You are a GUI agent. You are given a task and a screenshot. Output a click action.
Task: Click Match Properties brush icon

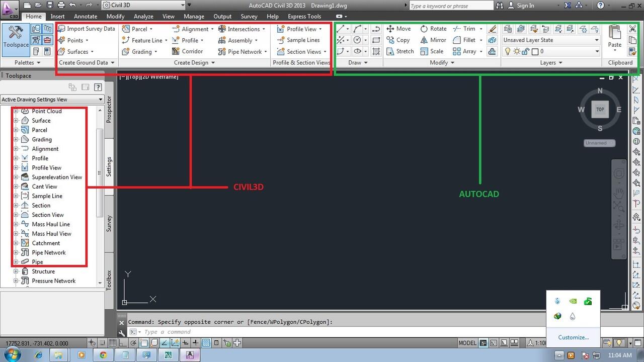tap(633, 51)
